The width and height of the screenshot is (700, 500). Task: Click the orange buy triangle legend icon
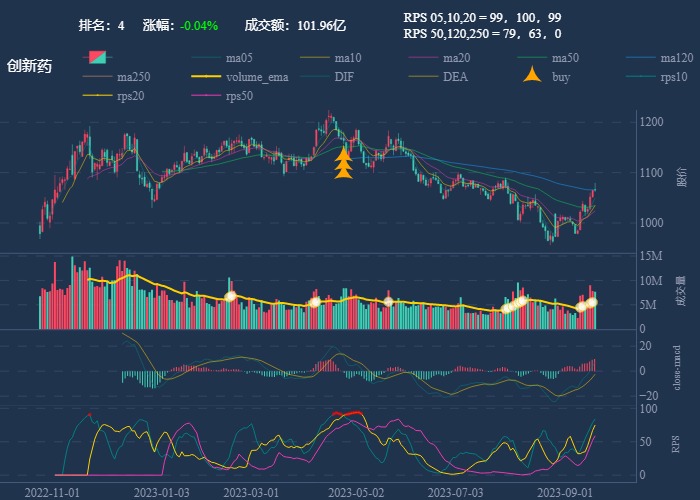click(533, 76)
